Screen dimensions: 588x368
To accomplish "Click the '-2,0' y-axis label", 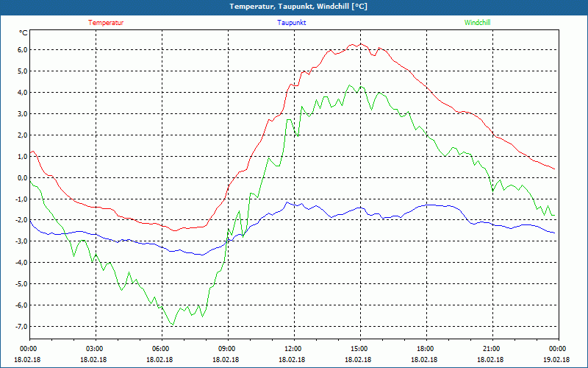I will click(x=21, y=220).
